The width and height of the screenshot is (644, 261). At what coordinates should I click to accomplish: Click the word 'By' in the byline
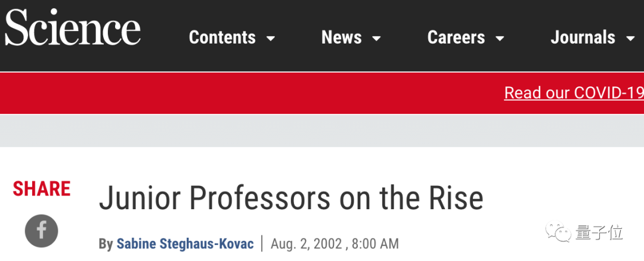105,244
